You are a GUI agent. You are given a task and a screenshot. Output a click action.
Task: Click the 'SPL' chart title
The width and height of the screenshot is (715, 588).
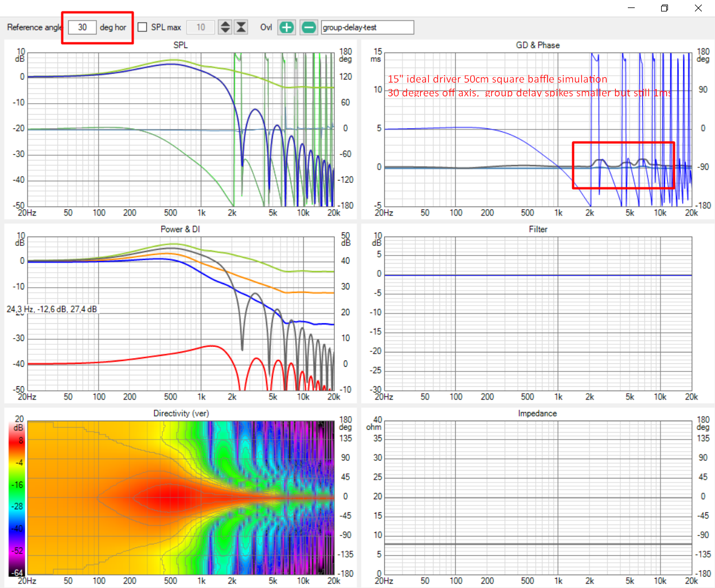tap(181, 45)
